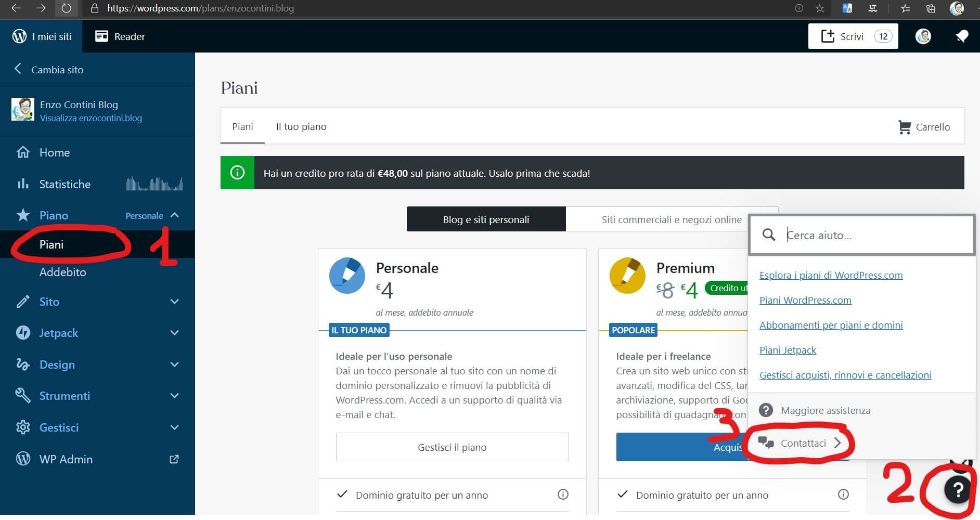Expand the Jetpack sidebar section
The height and width of the screenshot is (520, 980).
click(x=174, y=333)
